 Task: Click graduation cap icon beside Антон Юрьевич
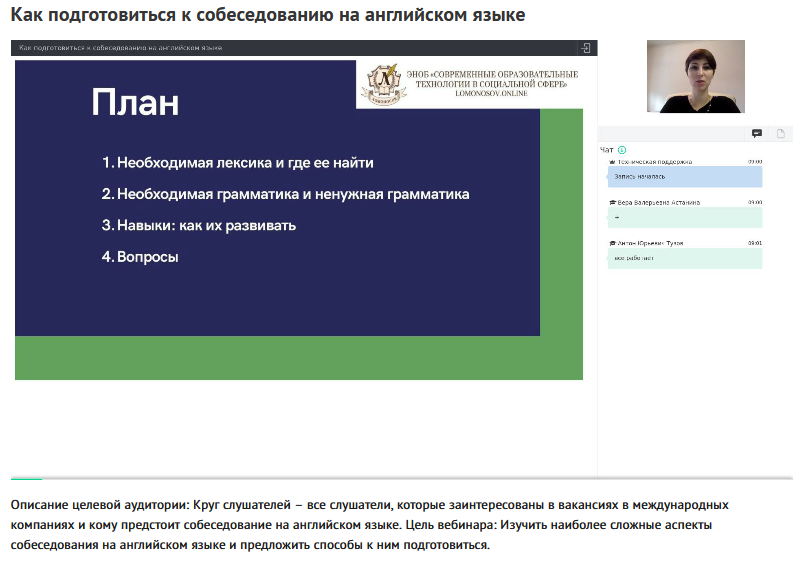(x=611, y=243)
